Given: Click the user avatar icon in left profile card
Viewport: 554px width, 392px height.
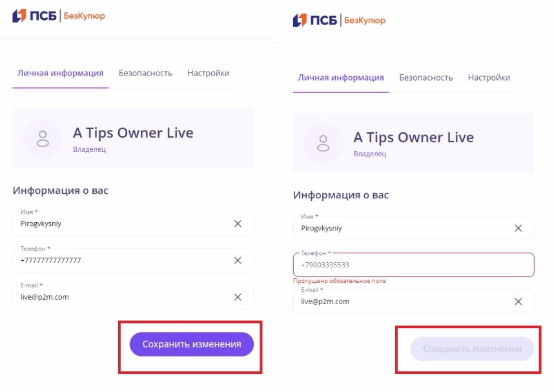Looking at the screenshot, I should [x=43, y=139].
